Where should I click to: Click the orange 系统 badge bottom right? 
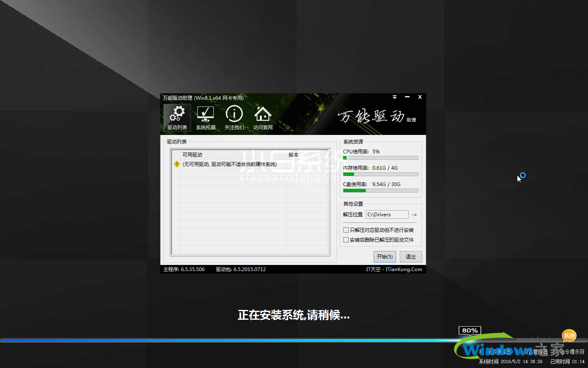pos(570,336)
